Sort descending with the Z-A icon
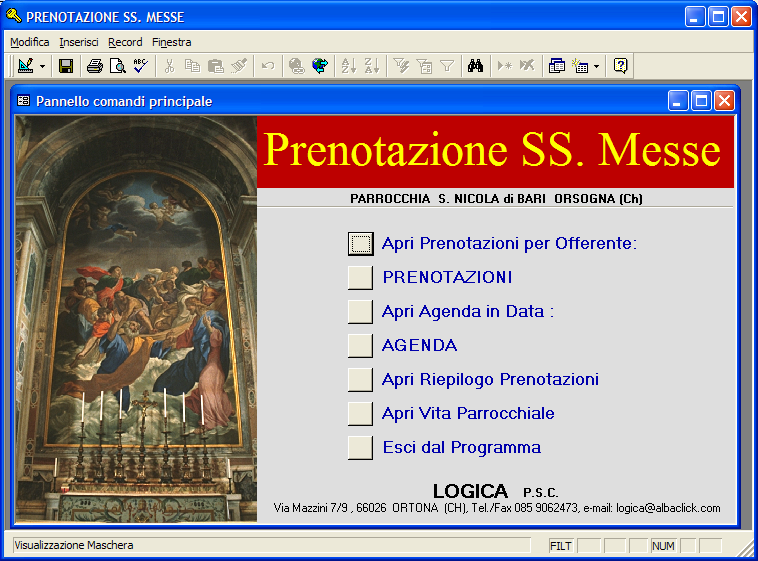Viewport: 758px width, 561px height. (x=372, y=65)
